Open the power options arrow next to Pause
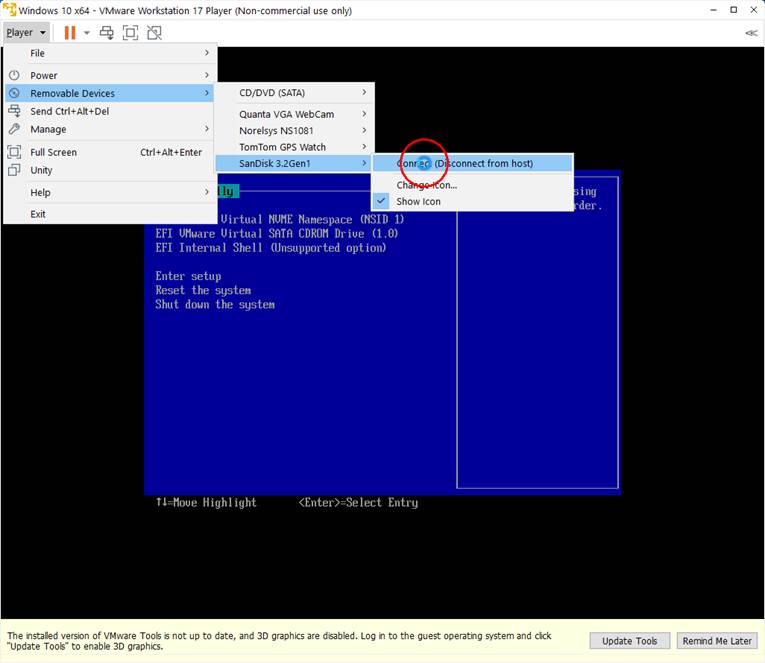The height and width of the screenshot is (663, 765). [86, 32]
